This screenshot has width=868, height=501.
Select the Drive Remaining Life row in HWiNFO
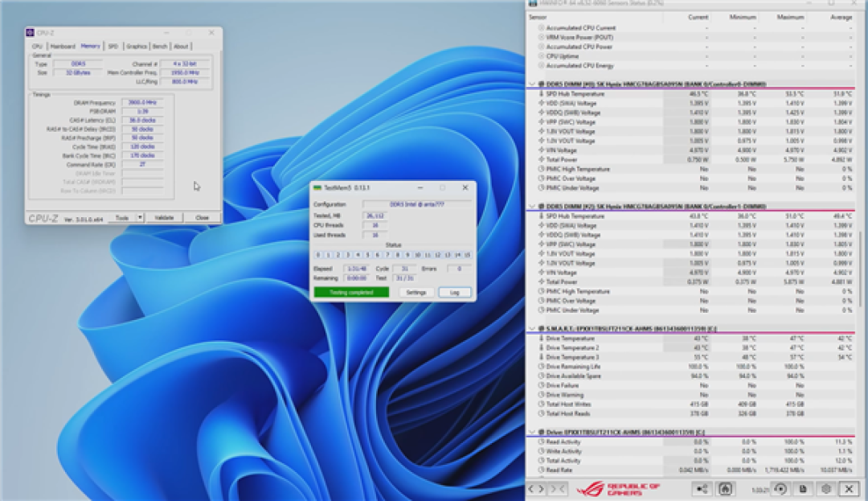[692, 367]
